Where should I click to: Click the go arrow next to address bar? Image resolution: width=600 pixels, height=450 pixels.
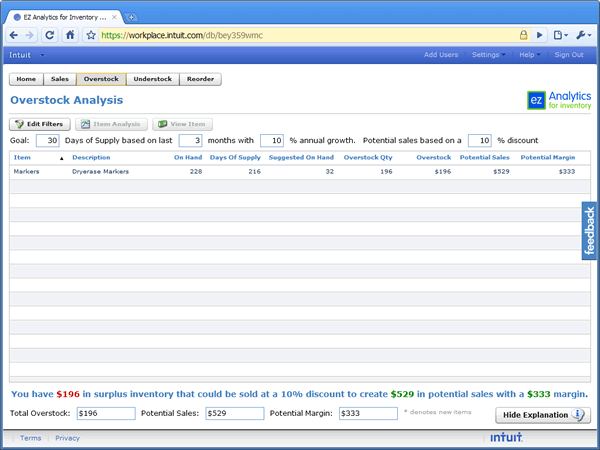pos(540,35)
